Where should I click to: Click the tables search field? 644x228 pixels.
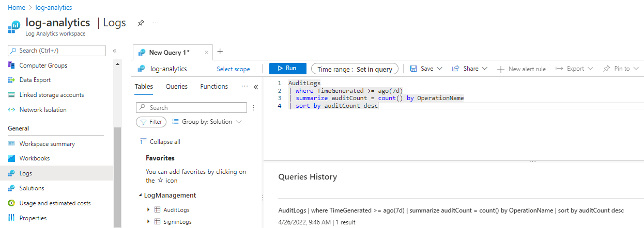191,108
